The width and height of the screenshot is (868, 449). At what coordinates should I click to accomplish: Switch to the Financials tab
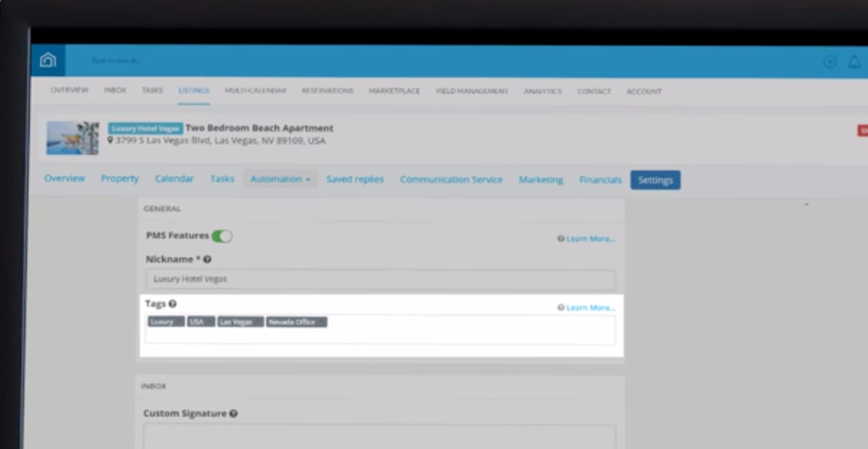[600, 180]
